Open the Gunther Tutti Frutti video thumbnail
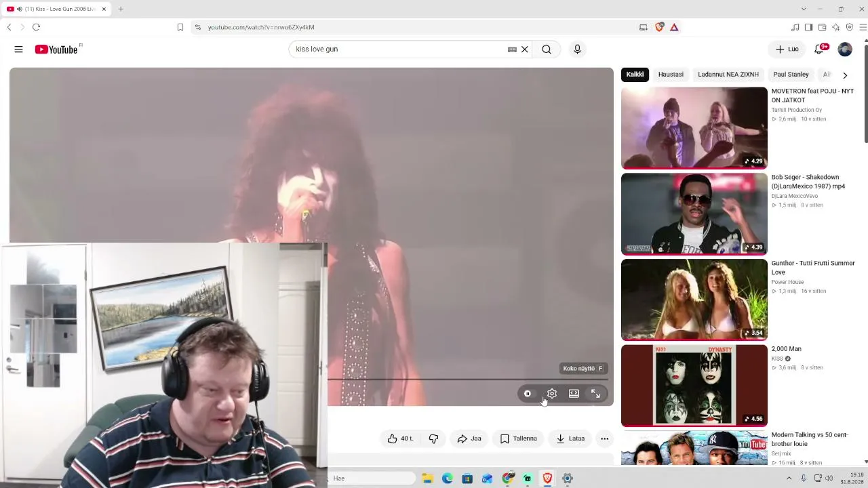 click(x=694, y=300)
